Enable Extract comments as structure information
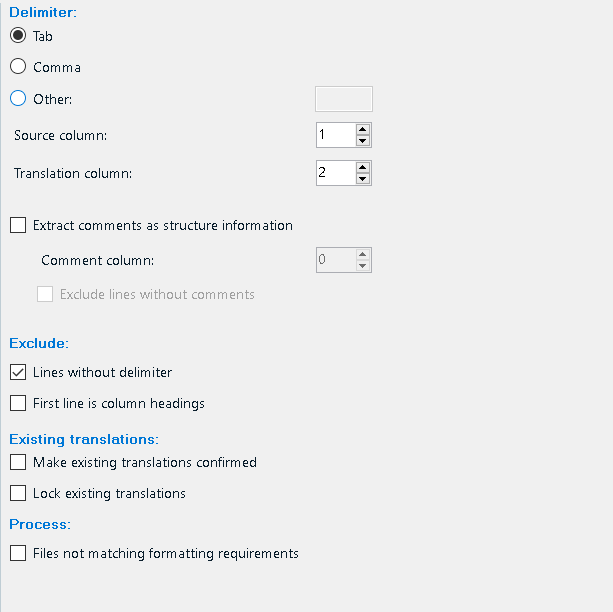 (x=18, y=226)
